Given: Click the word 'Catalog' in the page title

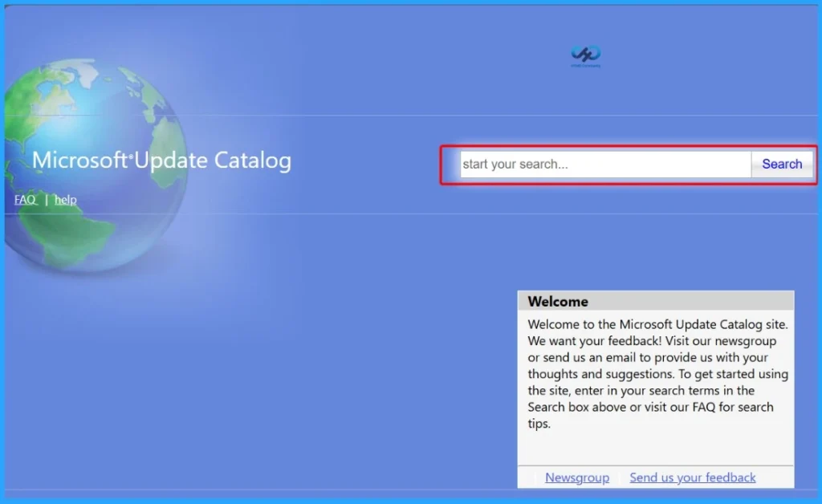Looking at the screenshot, I should point(253,161).
